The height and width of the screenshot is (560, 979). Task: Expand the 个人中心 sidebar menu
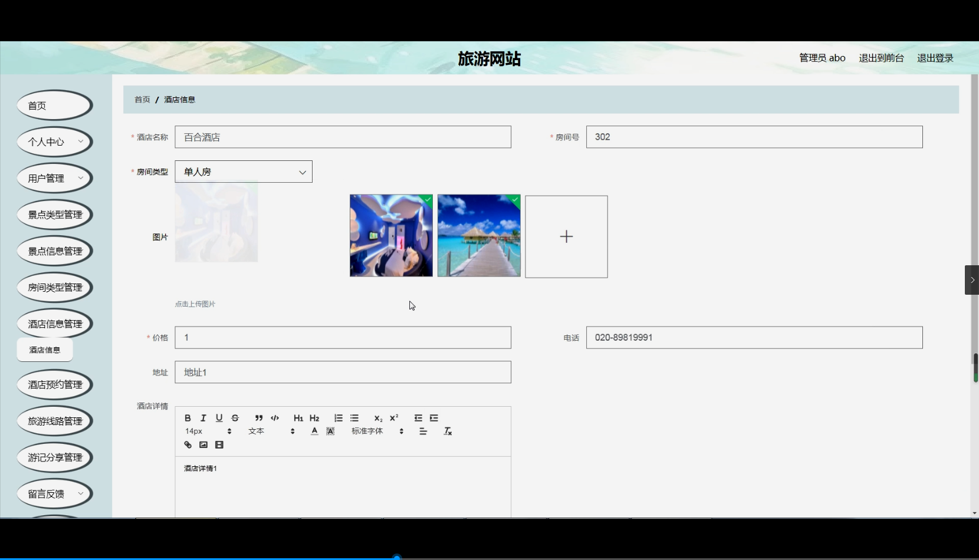pos(54,142)
